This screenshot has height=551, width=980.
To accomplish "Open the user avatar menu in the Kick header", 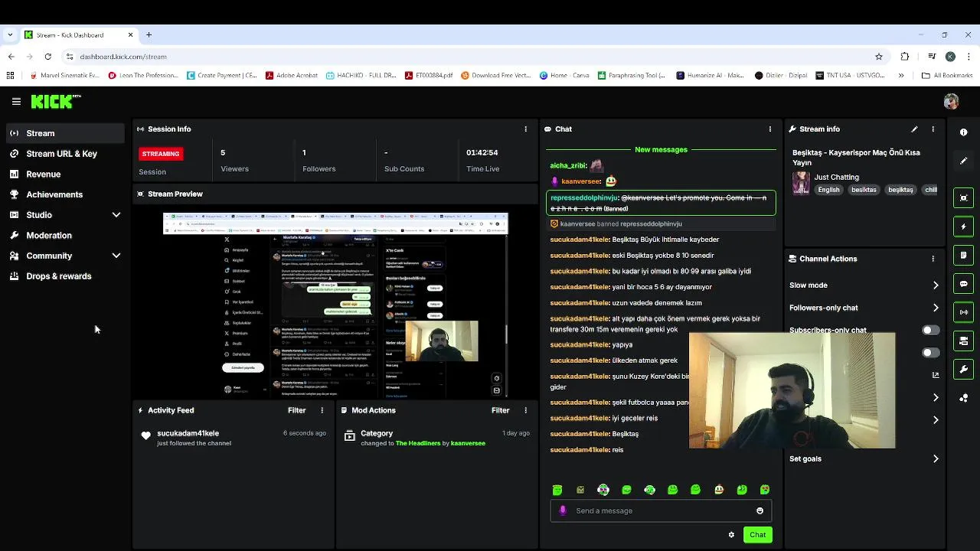I will (951, 101).
